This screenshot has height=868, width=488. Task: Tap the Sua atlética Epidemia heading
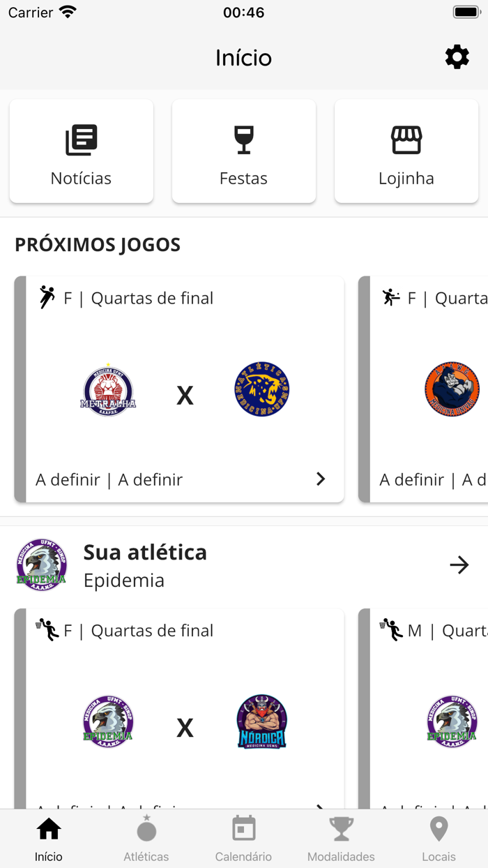coord(145,564)
